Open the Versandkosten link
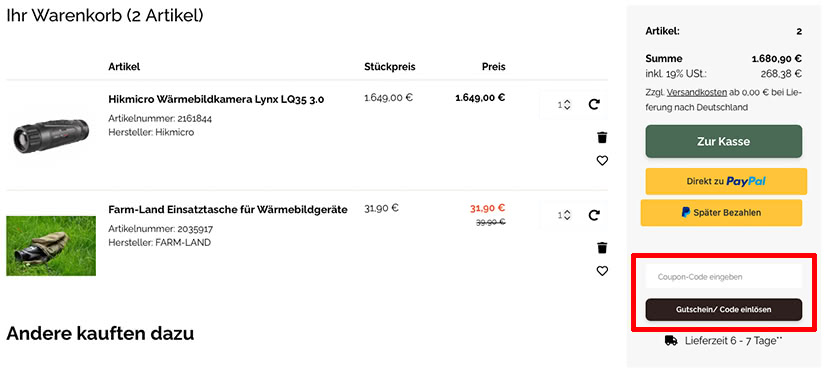Screen dimensions: 828x372 [x=697, y=92]
